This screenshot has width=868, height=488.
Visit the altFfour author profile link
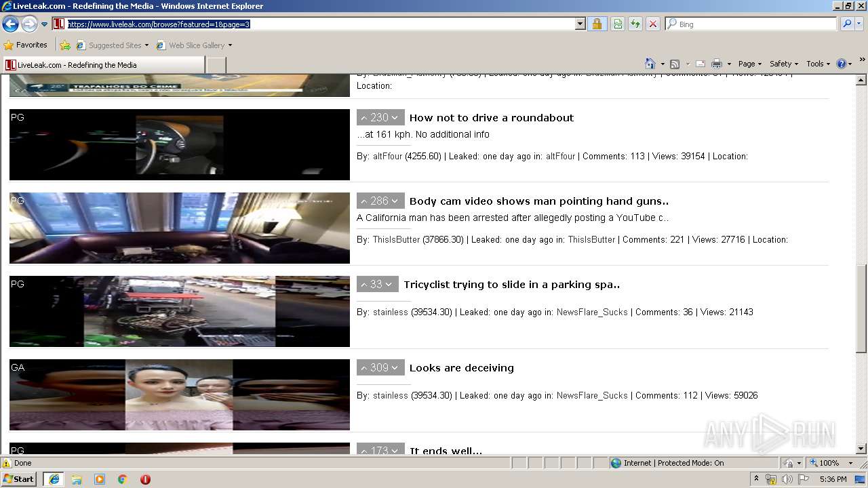(x=388, y=156)
